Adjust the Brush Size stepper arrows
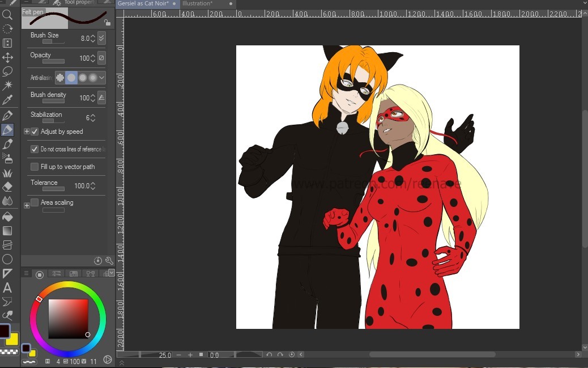This screenshot has height=368, width=588. click(x=93, y=39)
